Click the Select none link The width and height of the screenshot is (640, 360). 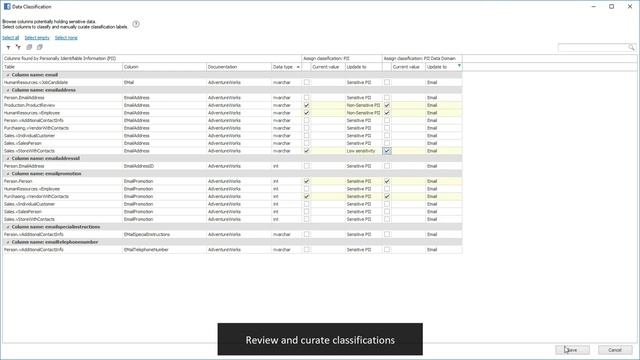tap(66, 38)
